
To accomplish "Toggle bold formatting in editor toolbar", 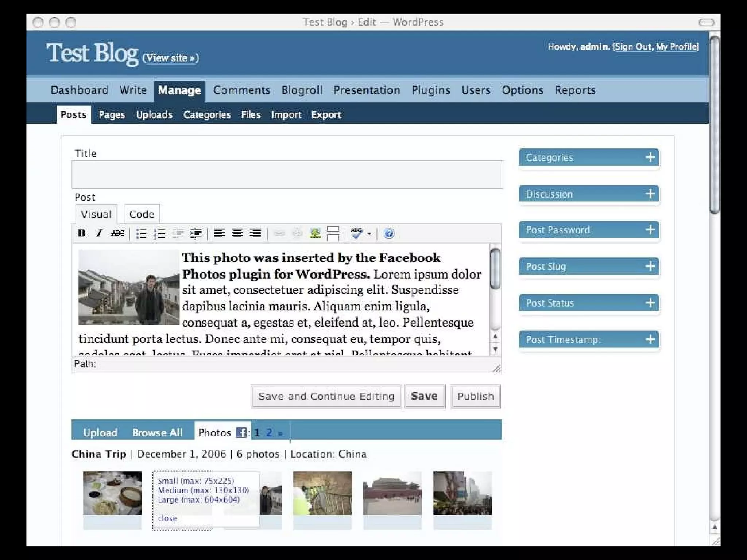I will click(x=81, y=233).
